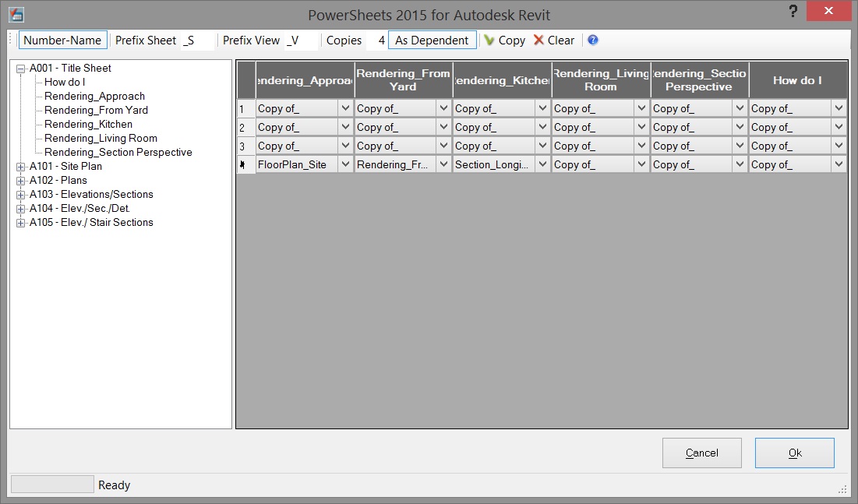Click the How do I column header
858x504 pixels.
pyautogui.click(x=798, y=80)
